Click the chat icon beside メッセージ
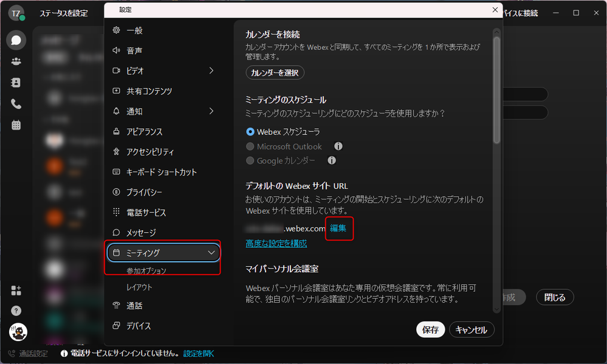Image resolution: width=607 pixels, height=364 pixels. pyautogui.click(x=116, y=232)
